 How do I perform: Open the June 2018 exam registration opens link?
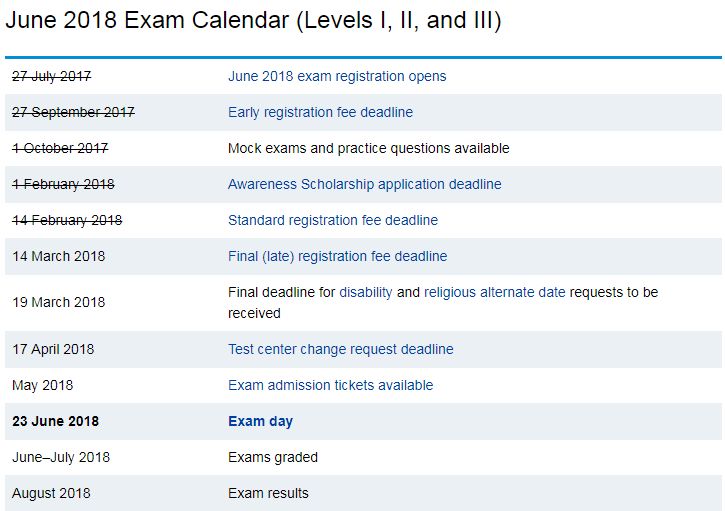(x=337, y=76)
